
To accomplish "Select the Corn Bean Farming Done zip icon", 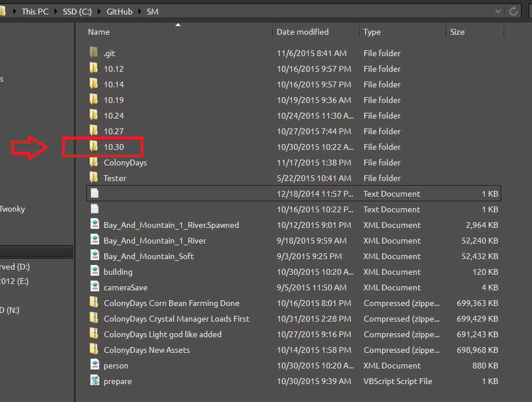I will pos(94,302).
